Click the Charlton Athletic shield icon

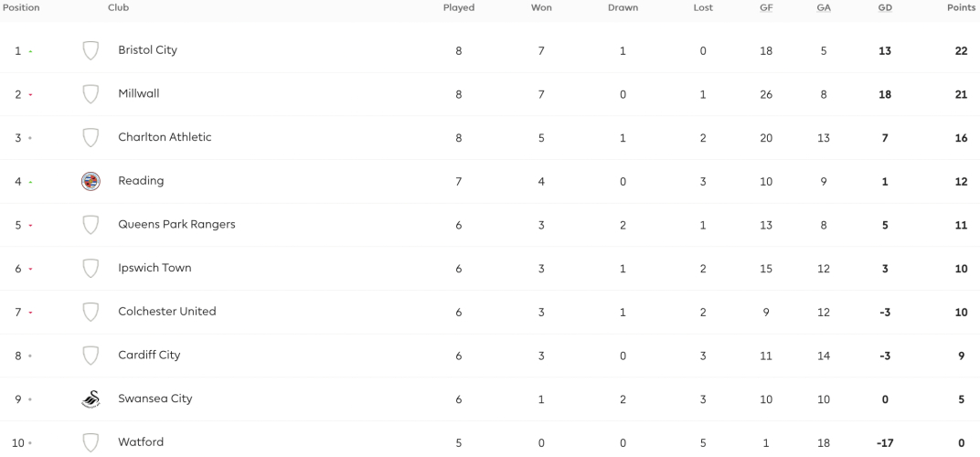pos(91,138)
